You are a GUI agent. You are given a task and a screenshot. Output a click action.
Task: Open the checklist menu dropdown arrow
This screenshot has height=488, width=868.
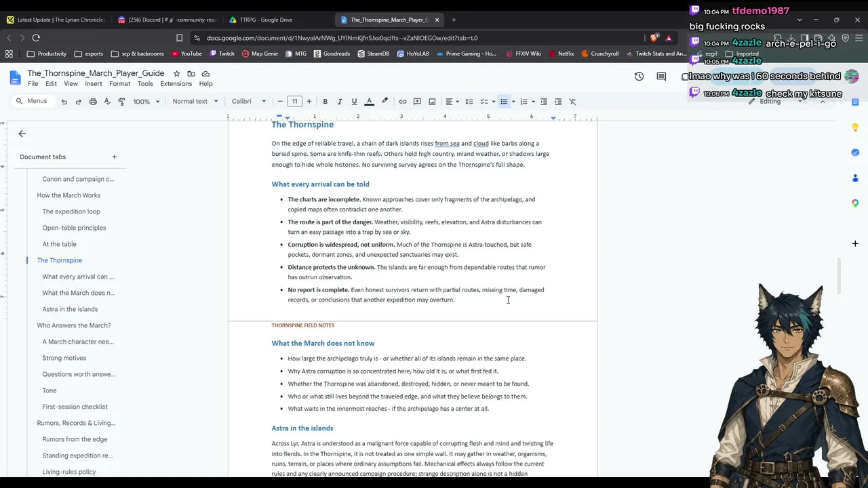coord(493,102)
